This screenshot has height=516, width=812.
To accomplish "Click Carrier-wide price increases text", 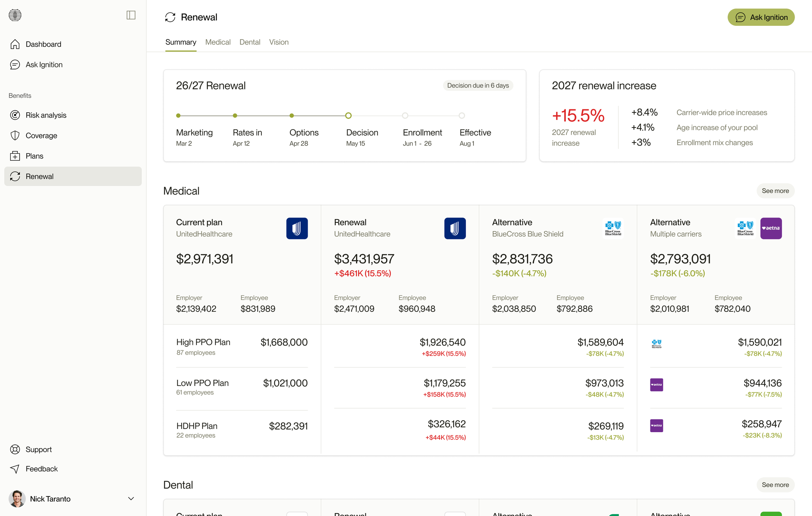I will [722, 113].
